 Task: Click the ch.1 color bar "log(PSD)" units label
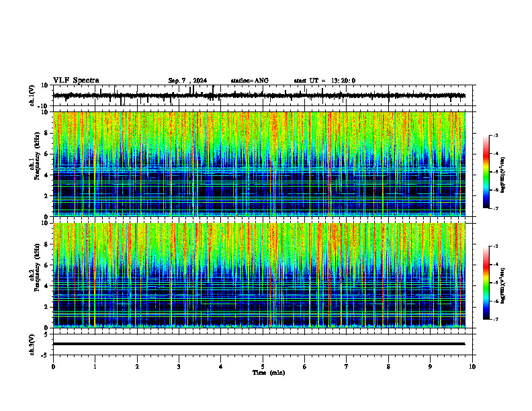pyautogui.click(x=503, y=175)
